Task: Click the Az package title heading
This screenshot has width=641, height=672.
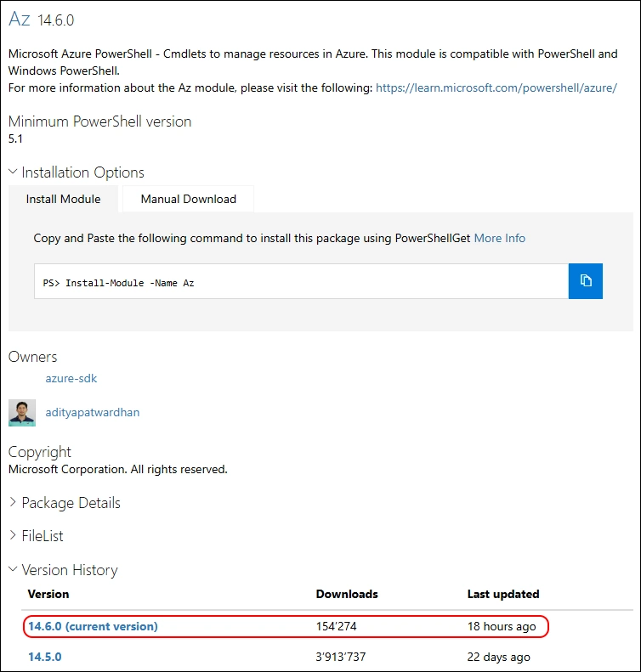Action: (20, 19)
